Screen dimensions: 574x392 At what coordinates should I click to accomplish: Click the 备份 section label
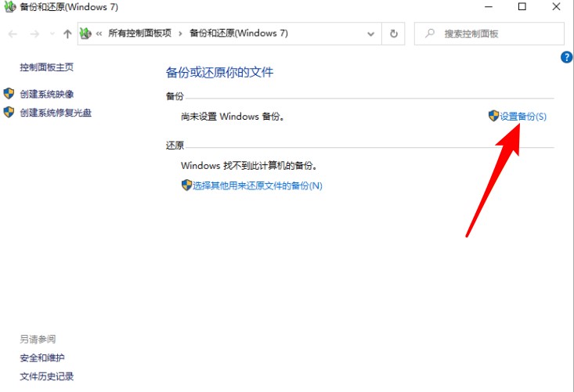(x=175, y=96)
